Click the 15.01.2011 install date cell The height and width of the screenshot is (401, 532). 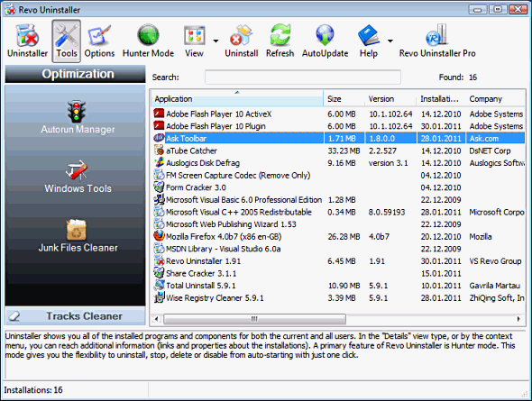[441, 273]
